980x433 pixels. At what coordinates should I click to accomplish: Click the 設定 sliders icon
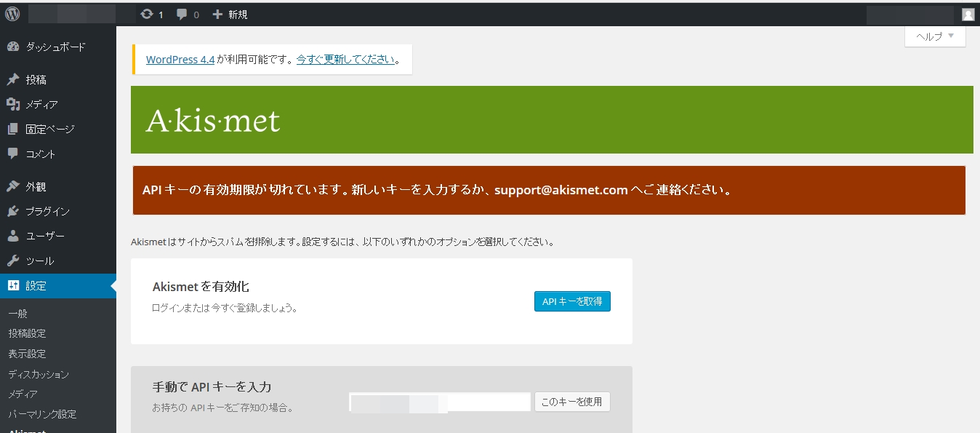(x=12, y=286)
